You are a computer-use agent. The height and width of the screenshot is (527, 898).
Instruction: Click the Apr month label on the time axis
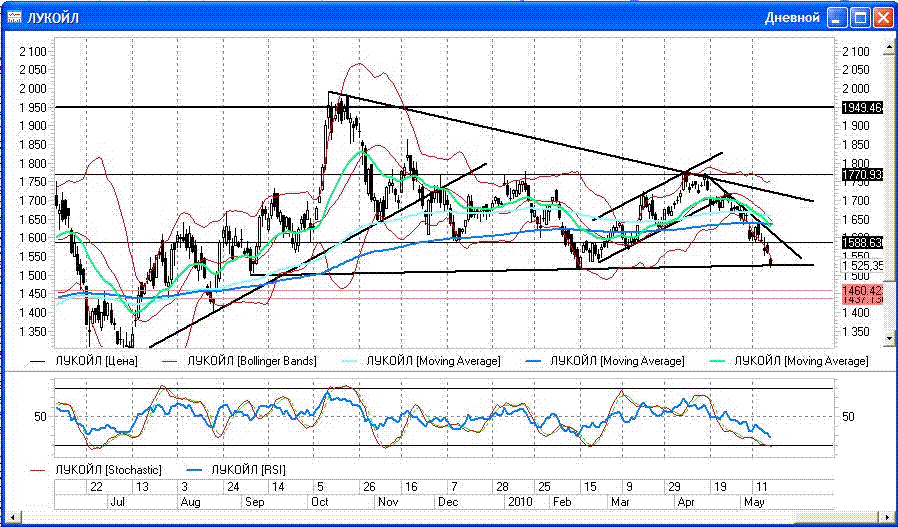tap(686, 502)
